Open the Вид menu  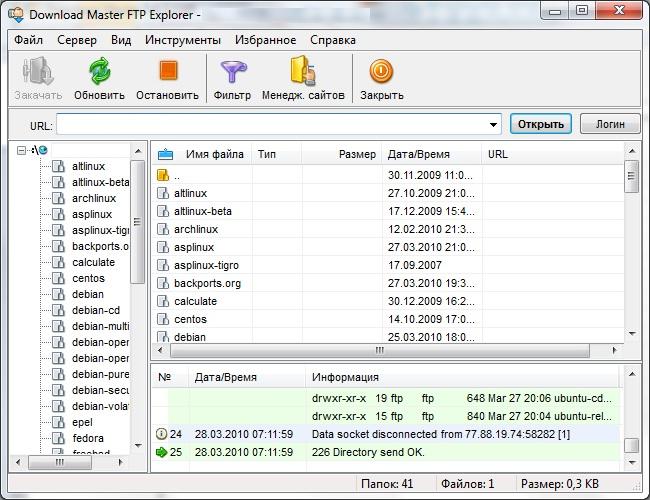[121, 40]
